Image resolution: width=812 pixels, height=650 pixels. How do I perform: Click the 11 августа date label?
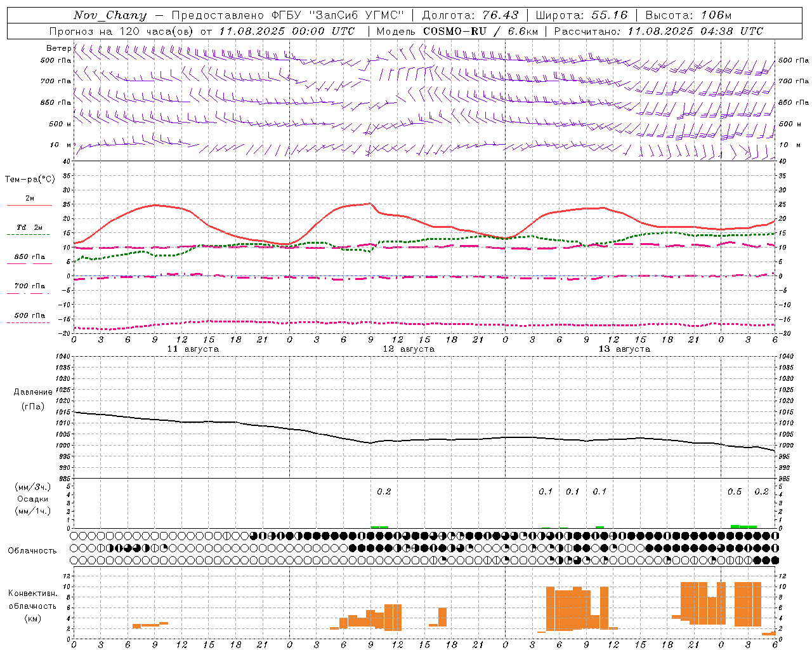[x=192, y=349]
